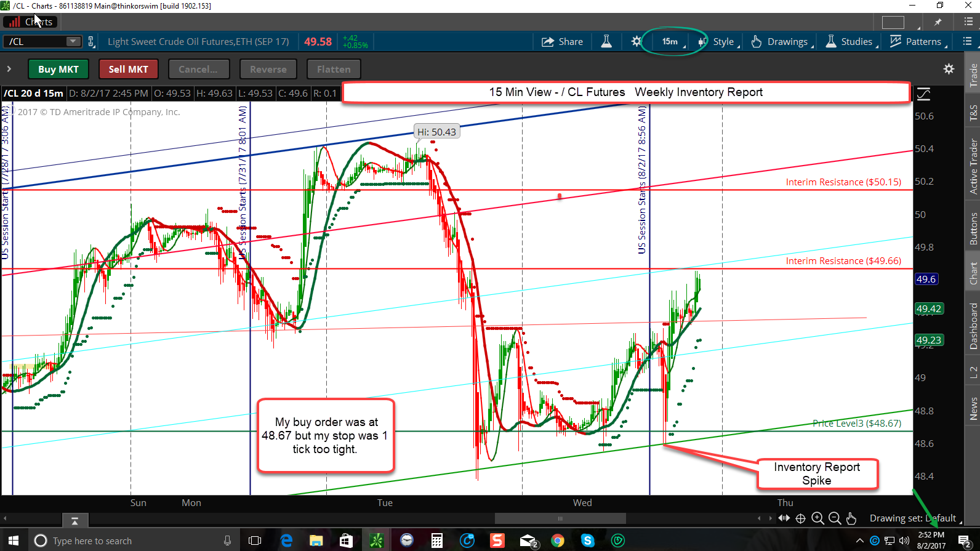Viewport: 980px width, 551px height.
Task: Expand the order entry bar chevron
Action: [9, 69]
